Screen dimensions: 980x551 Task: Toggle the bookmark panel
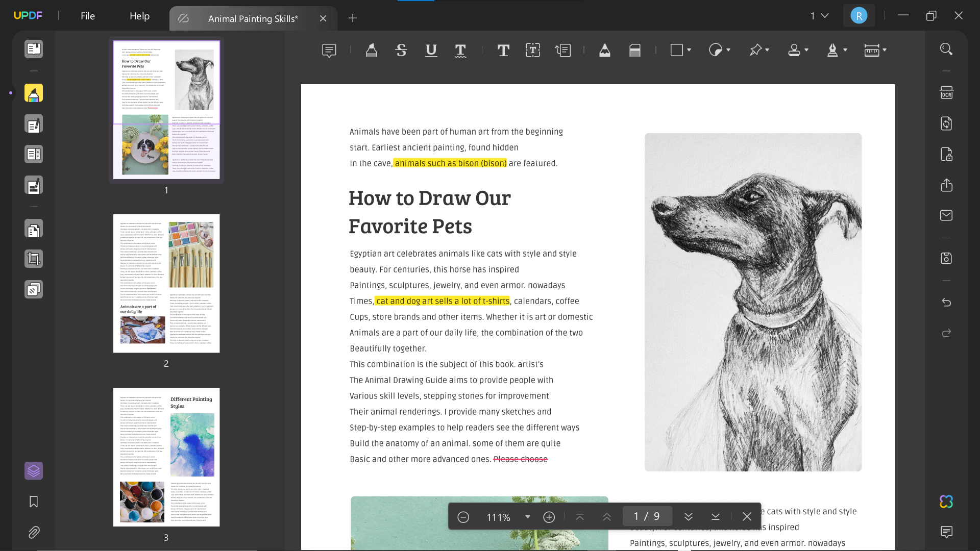33,502
